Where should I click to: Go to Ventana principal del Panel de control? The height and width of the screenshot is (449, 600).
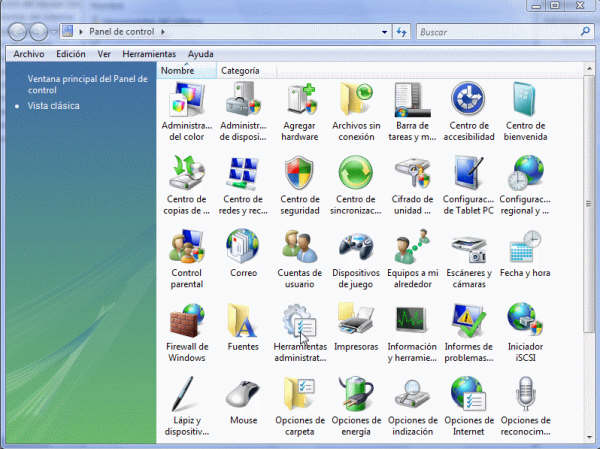[x=87, y=85]
